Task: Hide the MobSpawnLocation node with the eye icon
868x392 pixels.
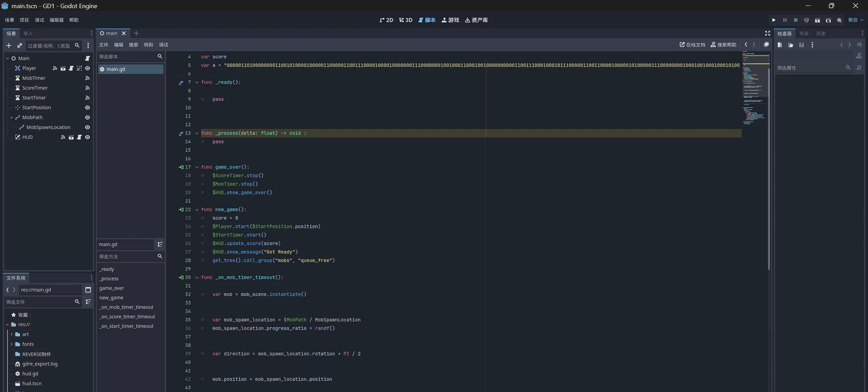Action: click(x=87, y=127)
